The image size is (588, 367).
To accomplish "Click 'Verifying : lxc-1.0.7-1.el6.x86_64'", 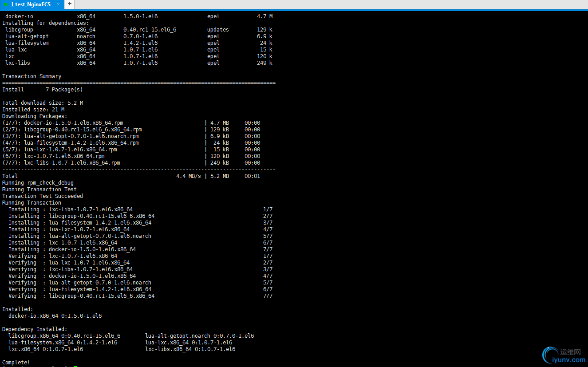I will coord(63,256).
